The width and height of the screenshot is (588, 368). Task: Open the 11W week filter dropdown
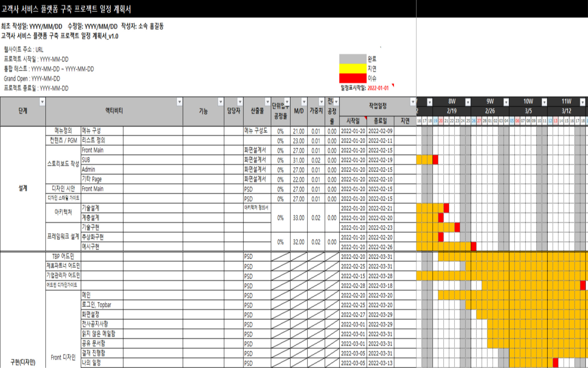[582, 102]
